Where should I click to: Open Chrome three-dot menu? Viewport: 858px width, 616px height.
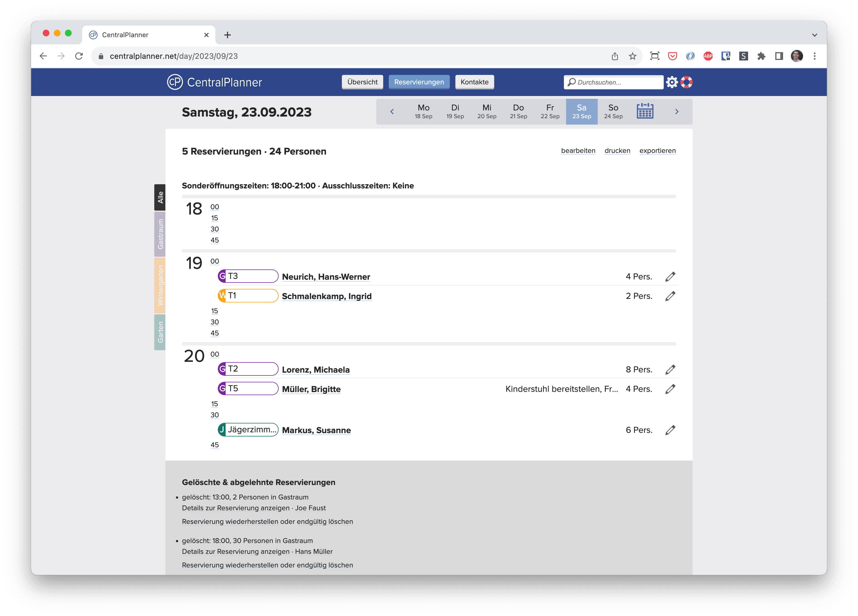tap(814, 56)
